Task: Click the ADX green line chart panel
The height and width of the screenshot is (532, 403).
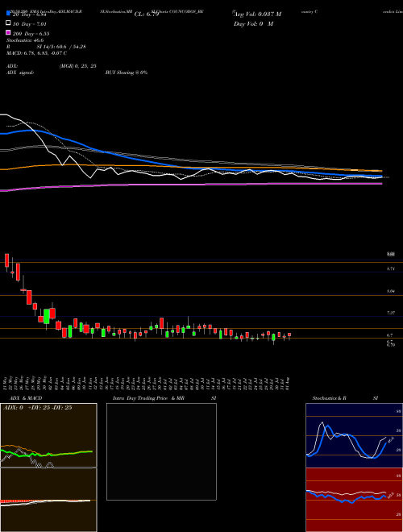Action: 48,435
